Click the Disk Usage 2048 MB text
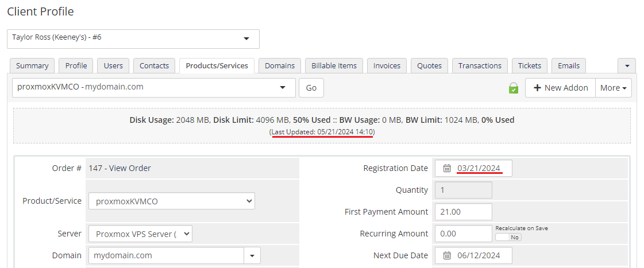 coord(169,121)
